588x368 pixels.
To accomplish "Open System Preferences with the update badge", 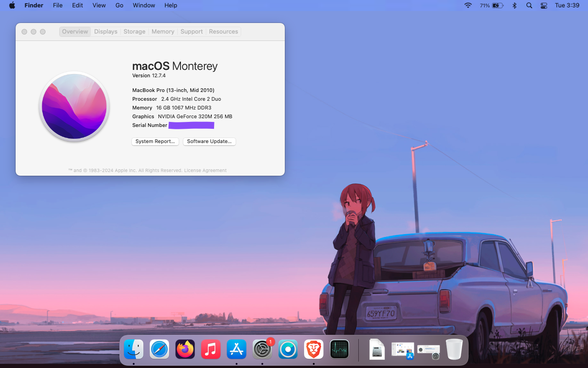I will 262,350.
